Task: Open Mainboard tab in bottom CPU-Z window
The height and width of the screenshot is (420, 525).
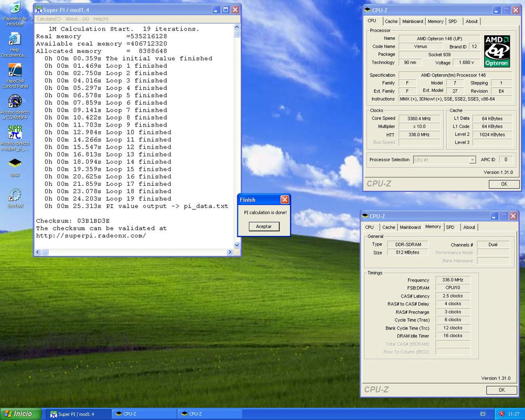Action: point(410,227)
